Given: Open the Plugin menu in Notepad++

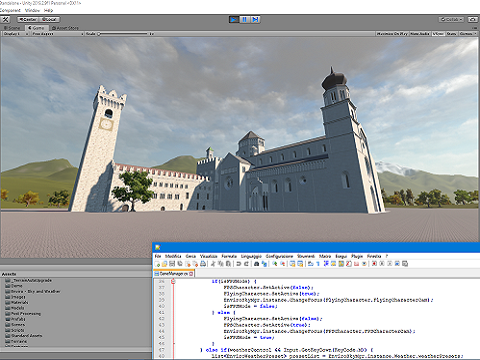Looking at the screenshot, I should tap(357, 256).
